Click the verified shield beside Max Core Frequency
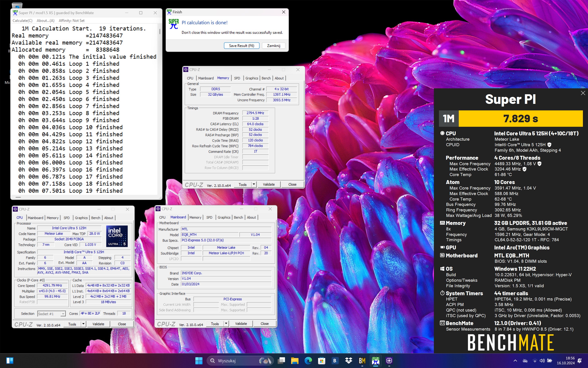The height and width of the screenshot is (368, 588). pyautogui.click(x=539, y=164)
